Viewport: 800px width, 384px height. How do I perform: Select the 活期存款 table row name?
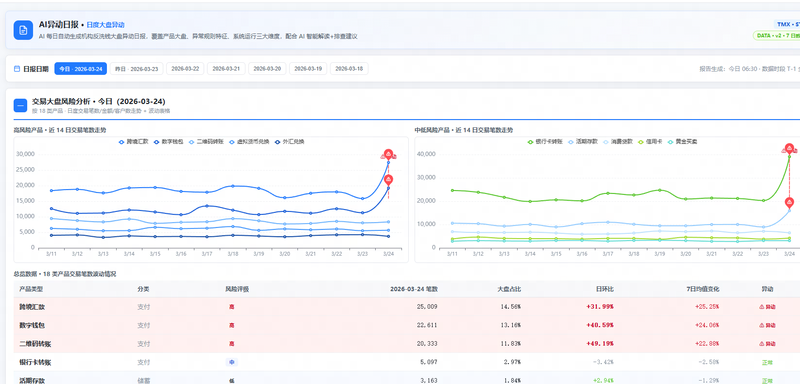pos(32,380)
